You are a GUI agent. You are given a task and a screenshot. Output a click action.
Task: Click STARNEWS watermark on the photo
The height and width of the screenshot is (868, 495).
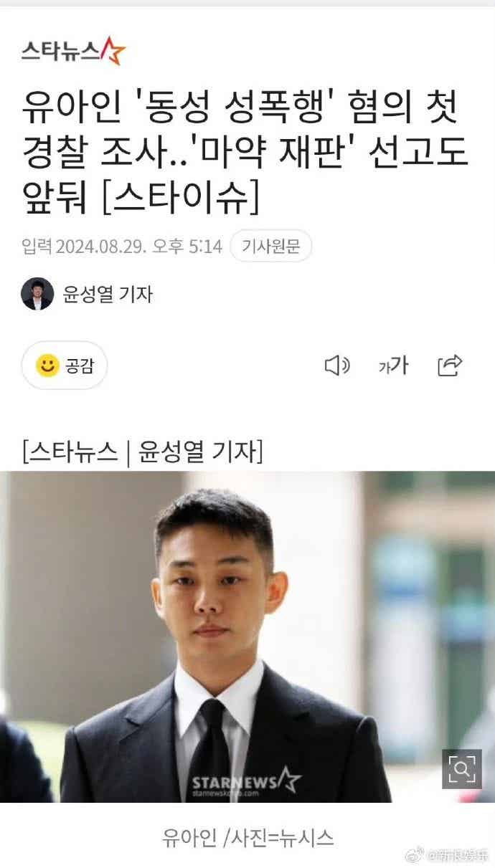coord(246,781)
